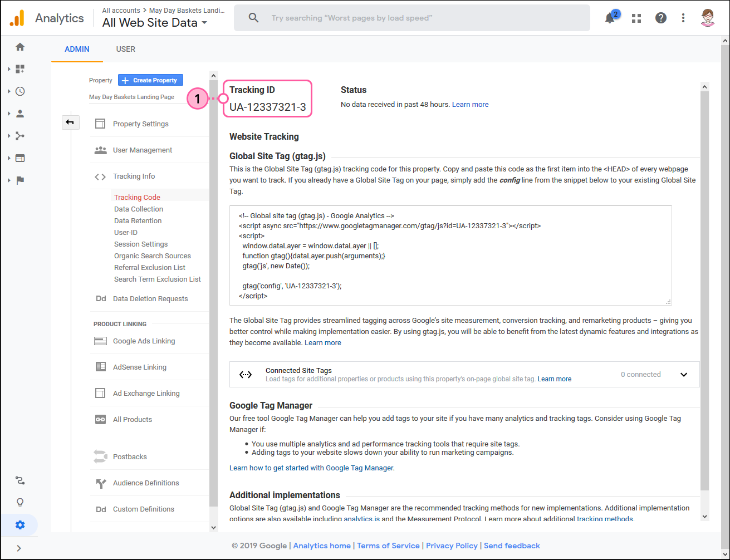Select Tracking Code submenu item

(137, 197)
